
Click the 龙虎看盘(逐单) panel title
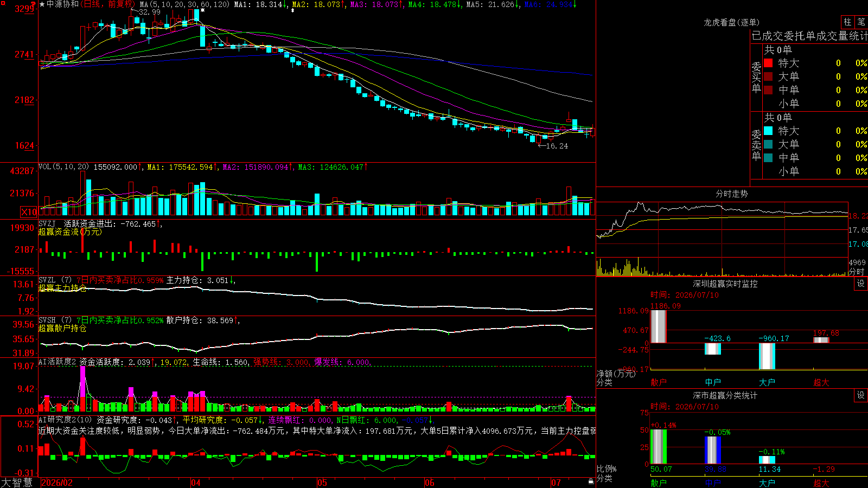click(x=731, y=22)
